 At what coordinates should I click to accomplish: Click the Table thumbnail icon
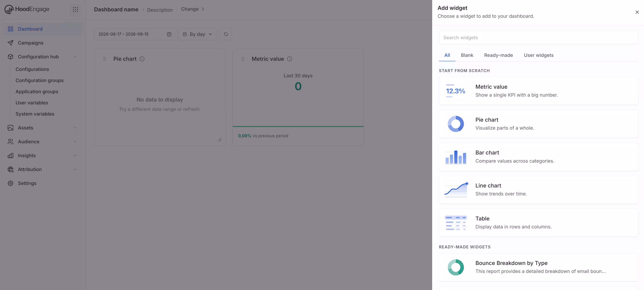456,223
